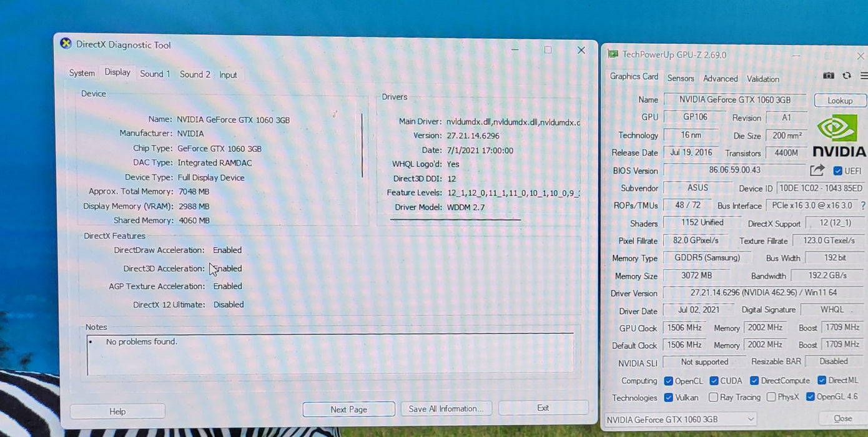Select the Display tab
Viewport: 868px width, 437px height.
[117, 72]
